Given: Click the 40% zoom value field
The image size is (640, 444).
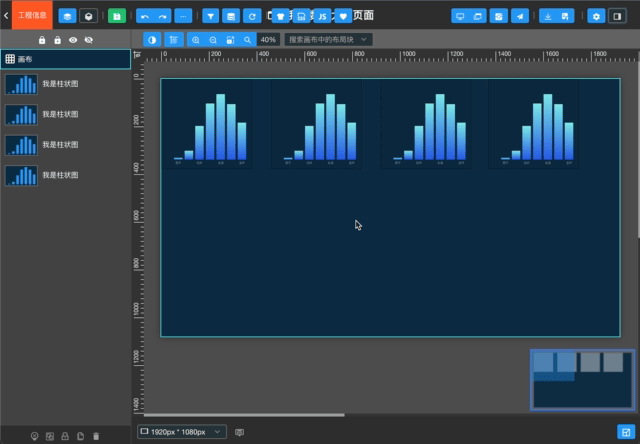Looking at the screenshot, I should click(x=268, y=40).
